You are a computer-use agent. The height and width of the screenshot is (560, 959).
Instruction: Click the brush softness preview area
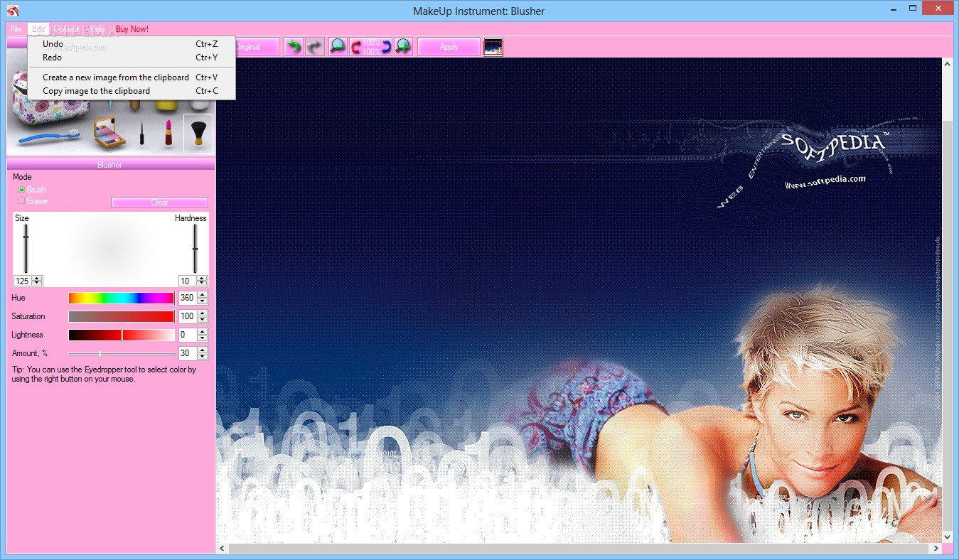(110, 249)
